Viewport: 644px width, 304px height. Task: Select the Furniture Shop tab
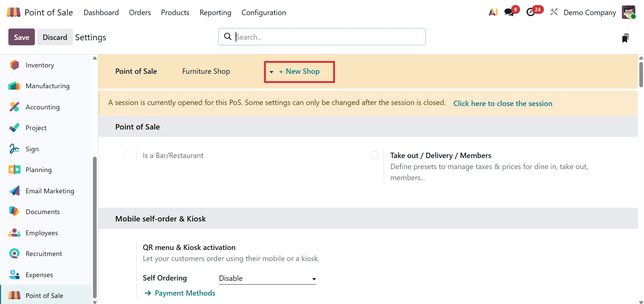point(206,71)
